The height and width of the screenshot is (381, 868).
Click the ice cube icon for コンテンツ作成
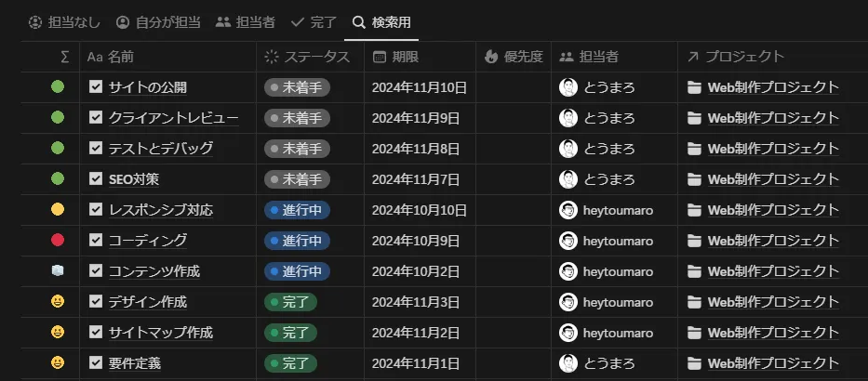pos(58,271)
